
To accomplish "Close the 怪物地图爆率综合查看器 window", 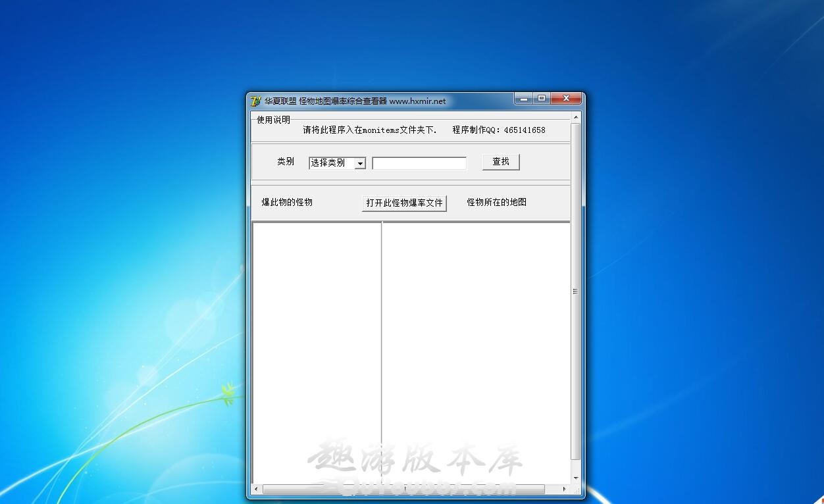I will 565,99.
